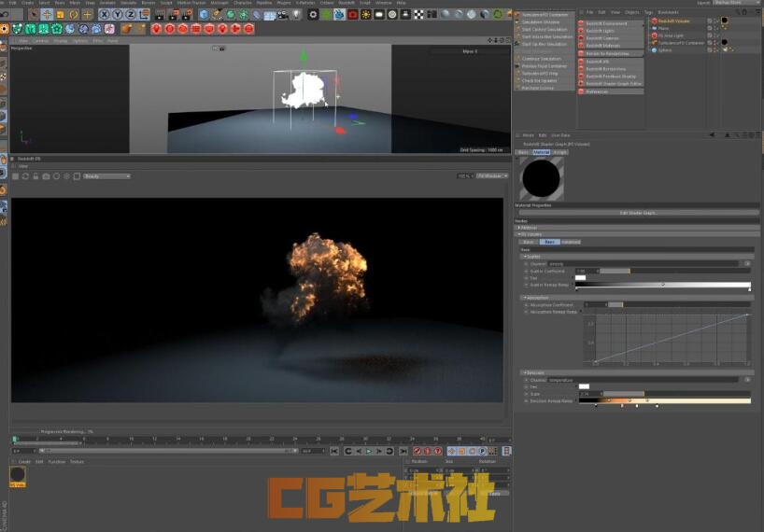Image resolution: width=764 pixels, height=532 pixels.
Task: Click the spline pen tool icon
Action: (218, 15)
